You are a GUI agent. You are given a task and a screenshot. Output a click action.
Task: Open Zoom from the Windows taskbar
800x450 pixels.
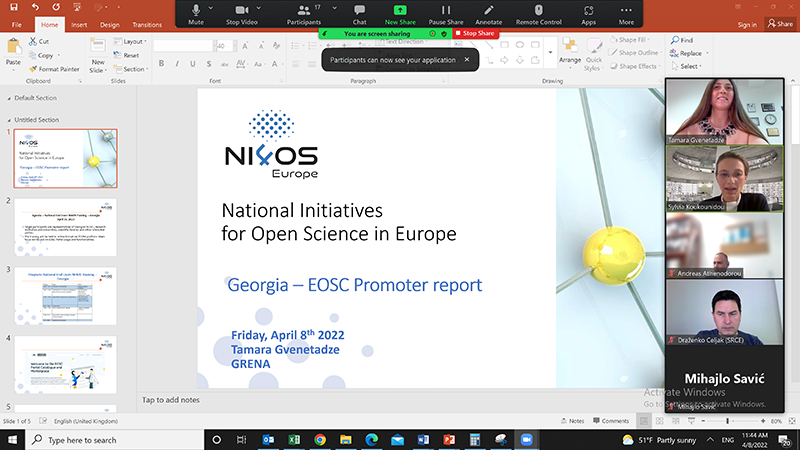527,440
